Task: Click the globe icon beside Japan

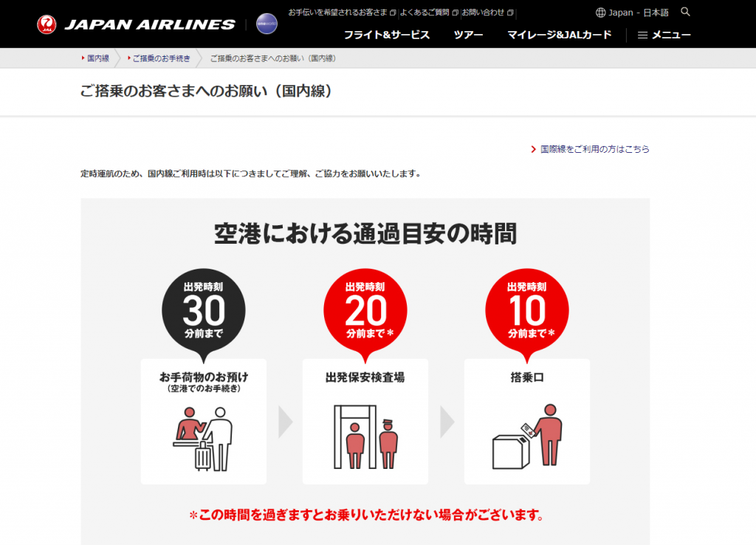Action: tap(600, 13)
